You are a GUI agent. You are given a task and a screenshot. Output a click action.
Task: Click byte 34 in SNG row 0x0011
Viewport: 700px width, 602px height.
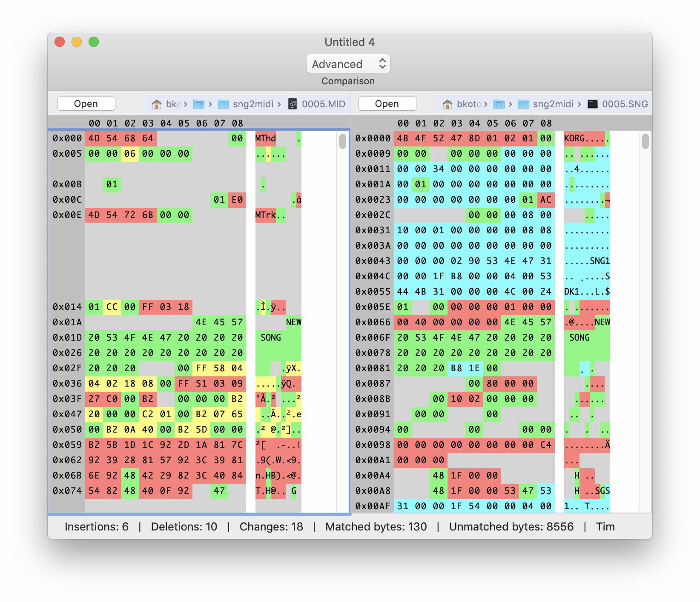pyautogui.click(x=439, y=169)
